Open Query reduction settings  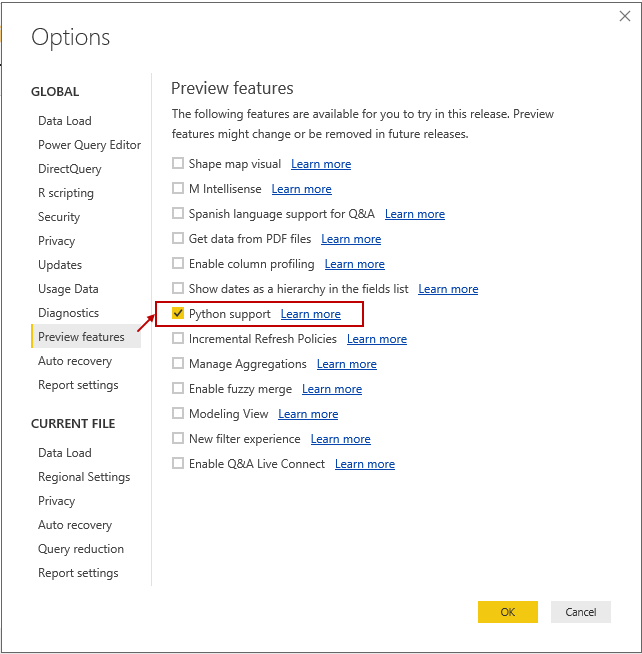81,549
